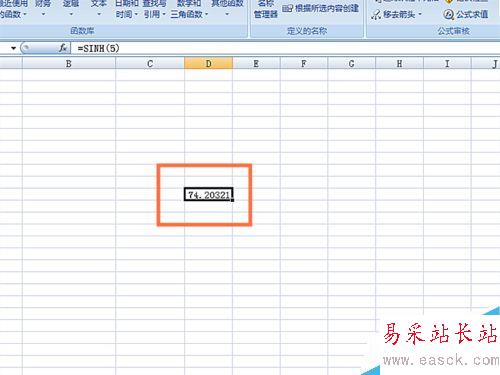This screenshot has width=500, height=375.
Task: Select column H header
Action: click(399, 63)
